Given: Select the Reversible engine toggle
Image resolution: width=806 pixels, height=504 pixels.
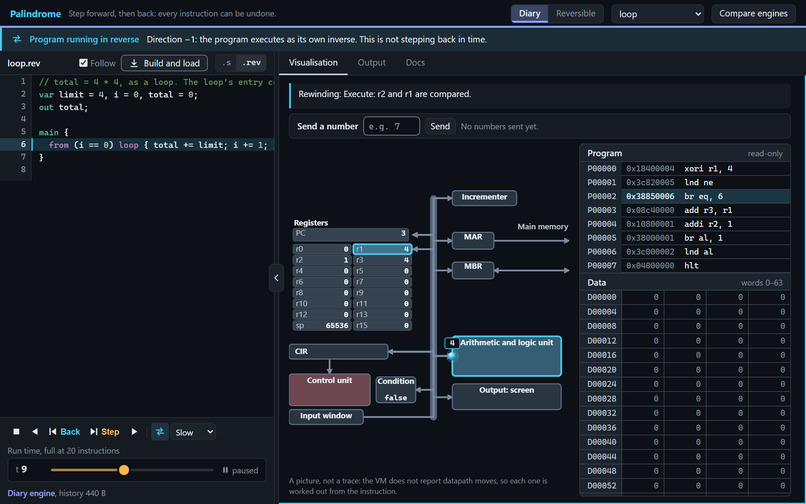Looking at the screenshot, I should click(x=575, y=14).
